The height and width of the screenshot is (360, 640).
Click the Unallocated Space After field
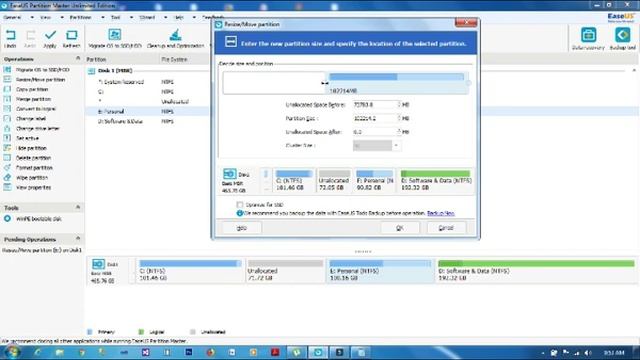(375, 132)
